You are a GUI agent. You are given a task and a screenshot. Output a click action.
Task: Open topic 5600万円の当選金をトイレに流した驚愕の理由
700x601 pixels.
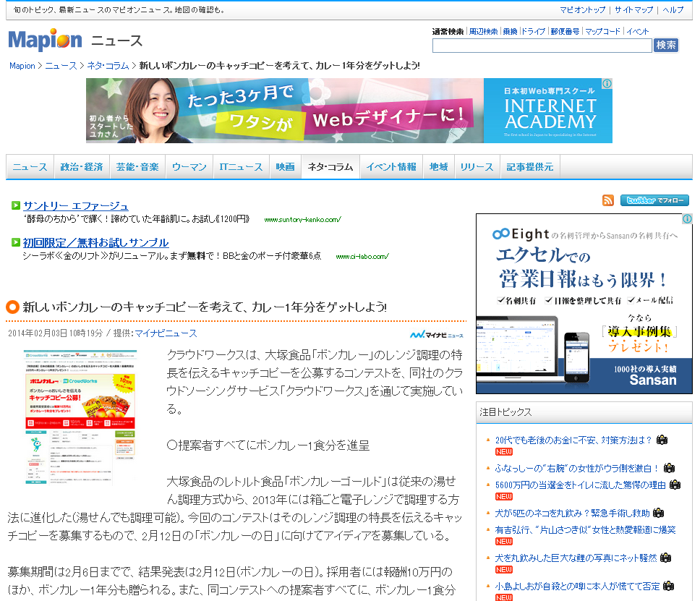(x=581, y=485)
